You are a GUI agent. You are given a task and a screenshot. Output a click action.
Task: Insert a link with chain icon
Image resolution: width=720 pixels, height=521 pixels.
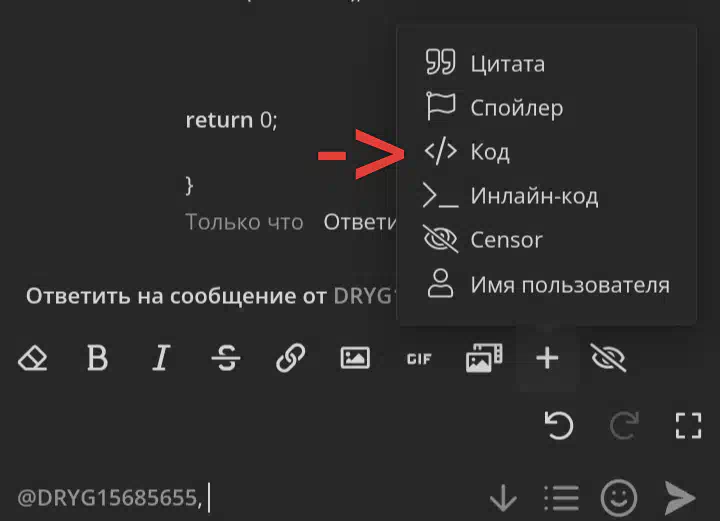290,358
